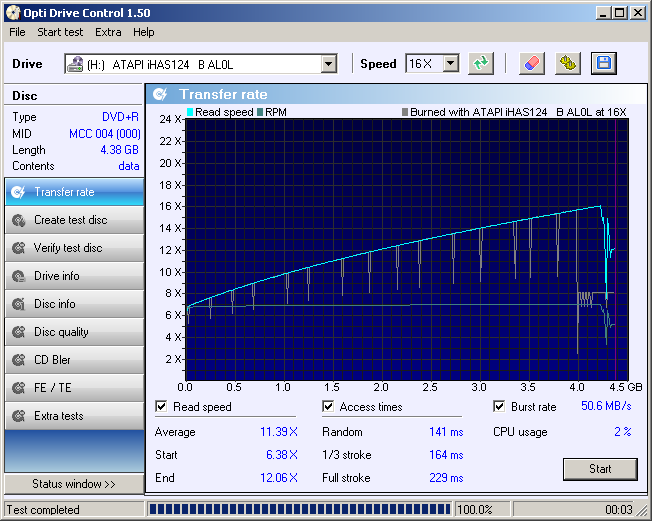Click the 16X speed value field
This screenshot has height=521, width=652.
pyautogui.click(x=425, y=64)
